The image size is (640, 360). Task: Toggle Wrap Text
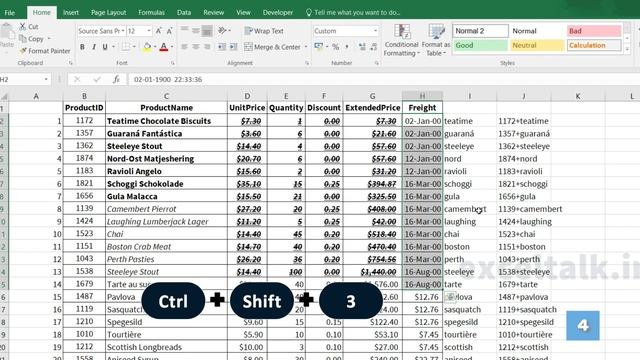point(264,31)
